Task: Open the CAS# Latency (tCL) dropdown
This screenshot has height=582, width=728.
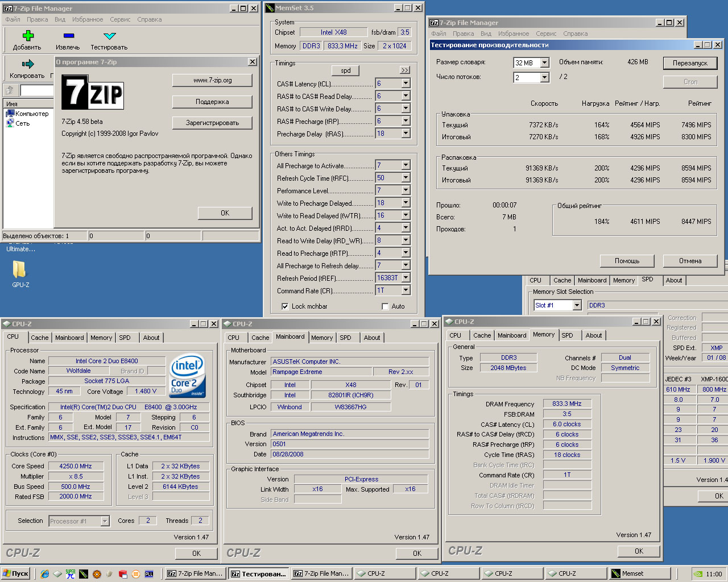Action: pyautogui.click(x=406, y=84)
